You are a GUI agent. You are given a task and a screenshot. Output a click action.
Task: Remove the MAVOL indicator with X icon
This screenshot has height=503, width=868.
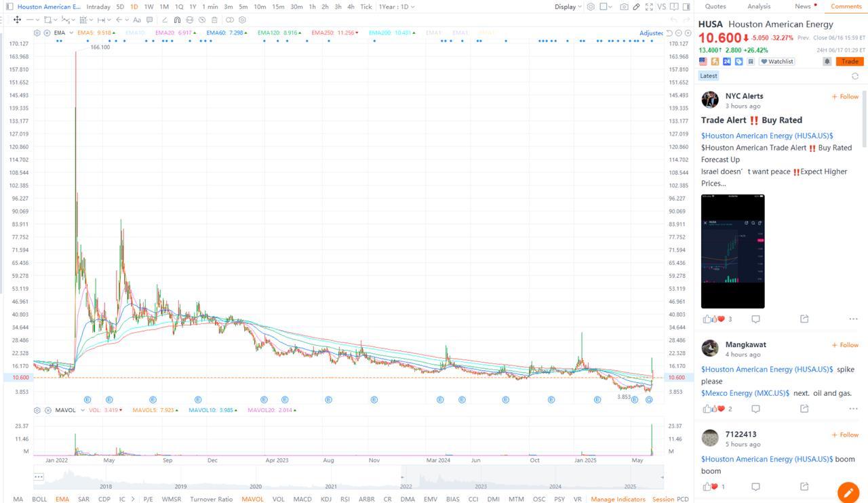47,410
